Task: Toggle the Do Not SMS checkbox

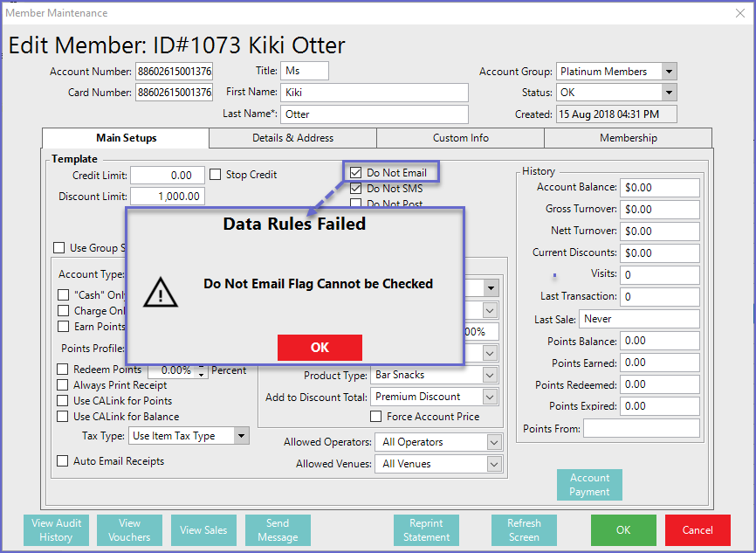Action: (x=356, y=189)
